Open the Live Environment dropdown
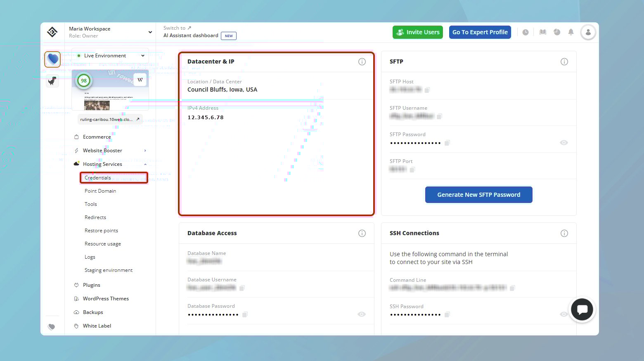Viewport: 644px width, 361px height. pyautogui.click(x=110, y=56)
